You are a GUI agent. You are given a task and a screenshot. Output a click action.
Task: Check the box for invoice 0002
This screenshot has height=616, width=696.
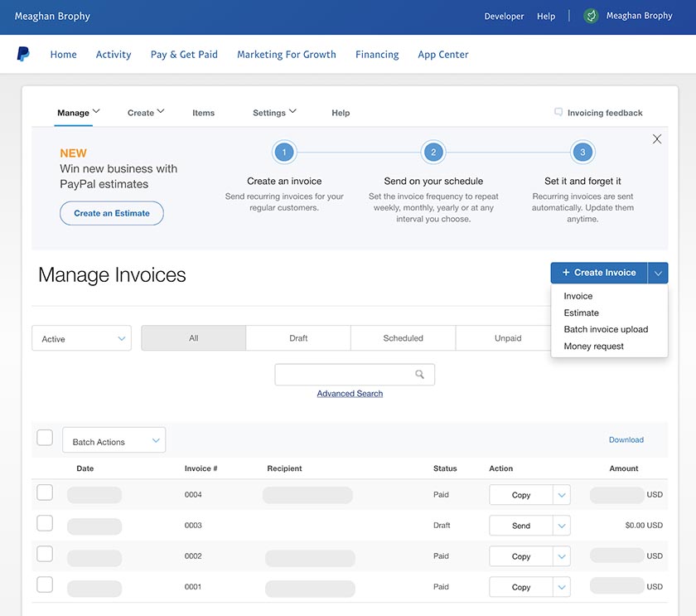(45, 554)
